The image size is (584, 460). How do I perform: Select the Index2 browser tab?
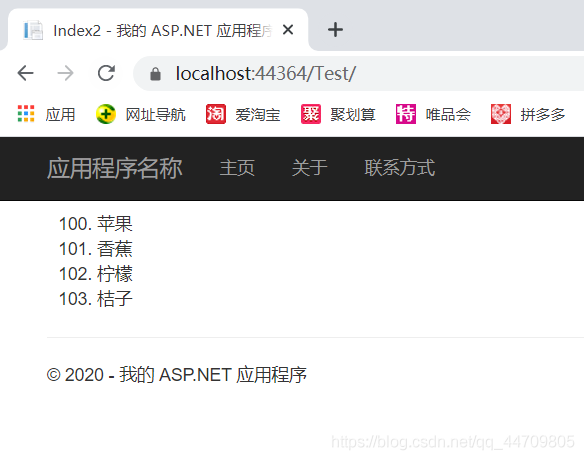click(x=158, y=30)
